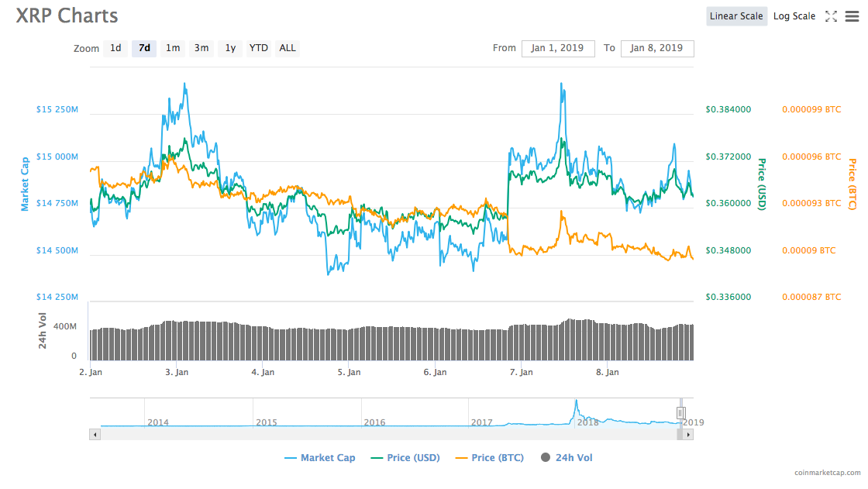868x489 pixels.
Task: Select Linear Scale mode
Action: pyautogui.click(x=735, y=15)
